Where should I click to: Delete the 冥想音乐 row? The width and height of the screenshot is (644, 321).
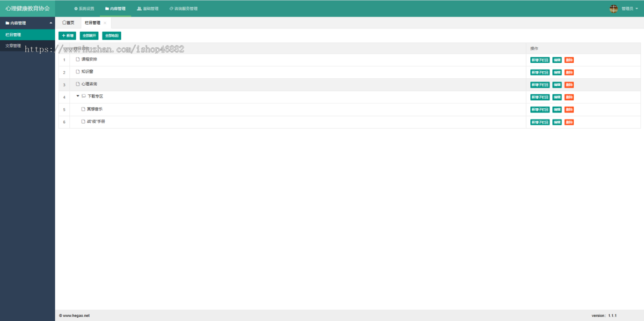point(569,109)
